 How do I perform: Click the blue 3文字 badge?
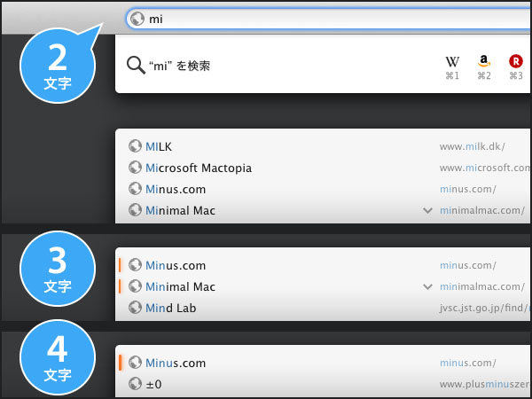coord(58,270)
